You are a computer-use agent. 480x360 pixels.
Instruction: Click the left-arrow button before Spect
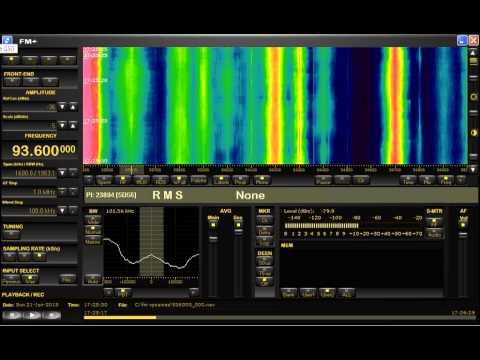tap(89, 180)
